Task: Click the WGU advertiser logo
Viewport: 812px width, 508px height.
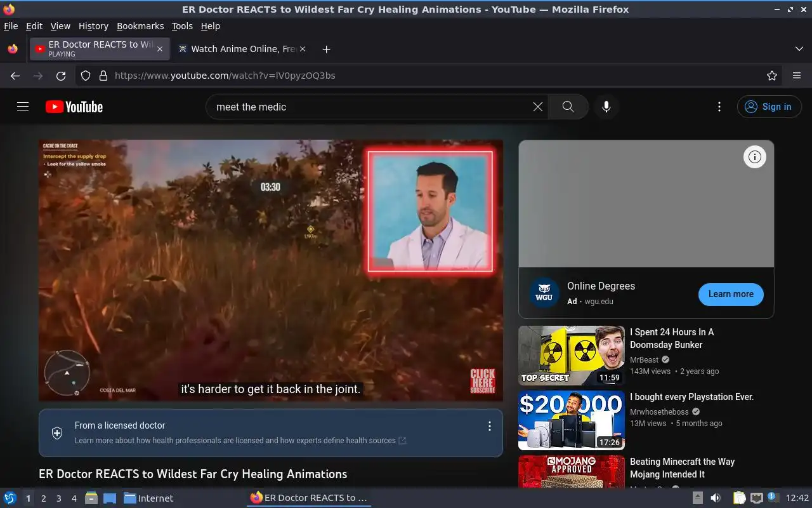Action: point(544,293)
